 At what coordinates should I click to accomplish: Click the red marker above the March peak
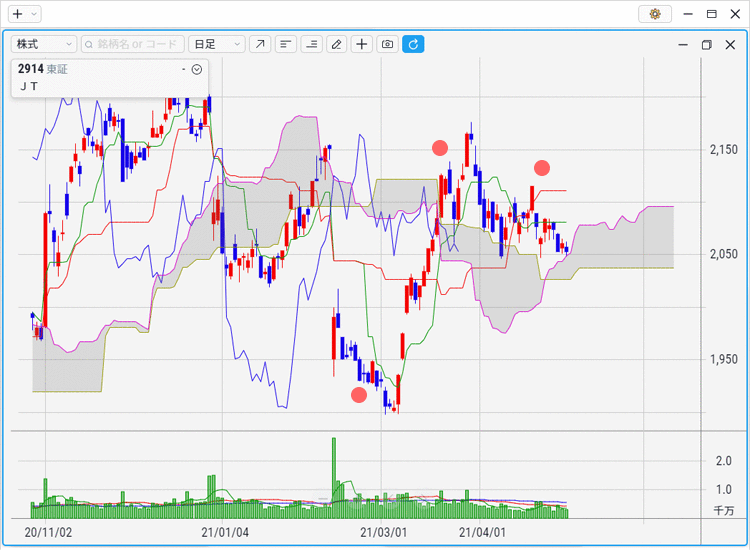(x=440, y=148)
